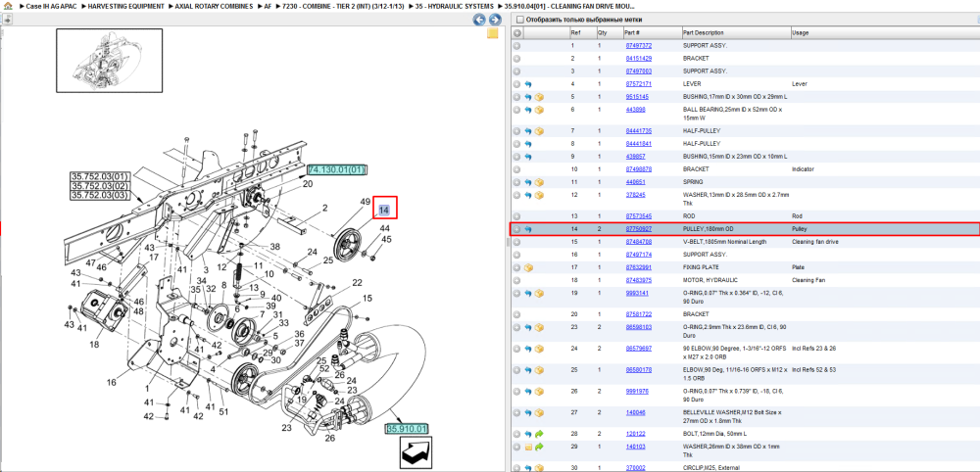Click the yellow note icon in ref 29 row
This screenshot has height=472, width=980.
(x=529, y=447)
